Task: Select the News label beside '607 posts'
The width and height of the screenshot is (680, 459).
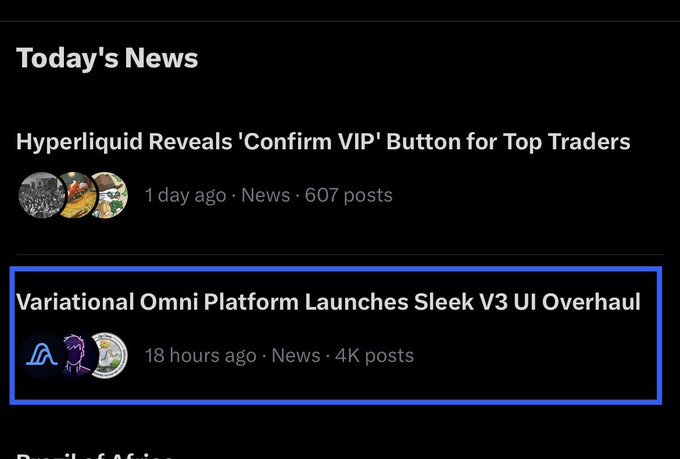Action: 265,195
